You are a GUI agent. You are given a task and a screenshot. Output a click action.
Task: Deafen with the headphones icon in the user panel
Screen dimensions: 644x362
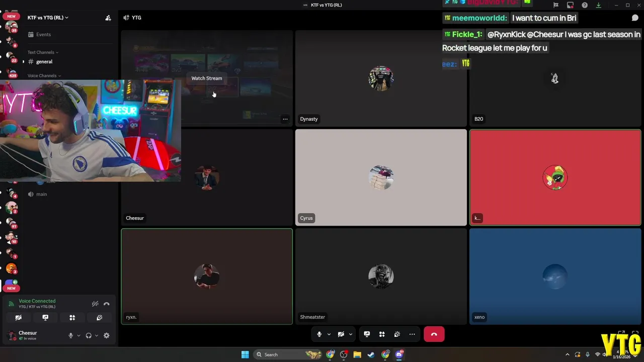tap(89, 335)
